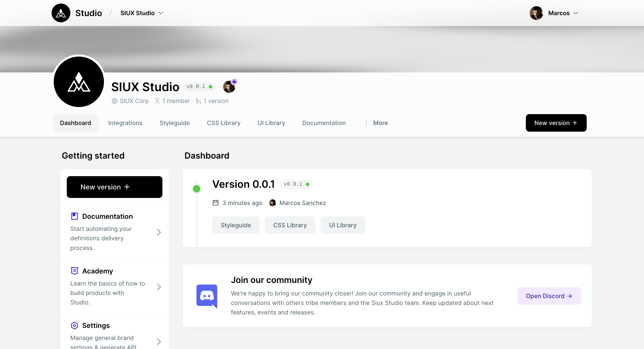Select the Documentation bookmark icon
This screenshot has height=349, width=644.
pos(74,216)
